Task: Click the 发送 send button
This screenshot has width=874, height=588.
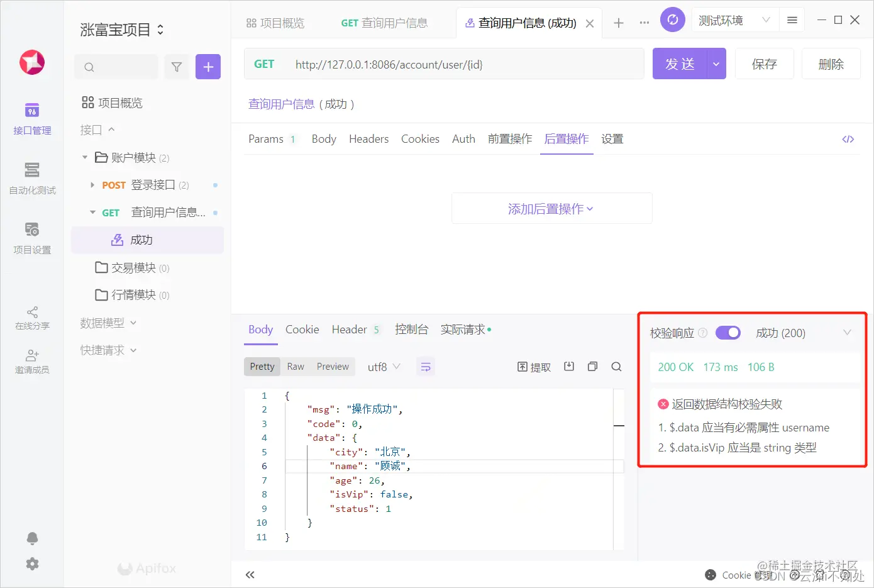Action: (680, 64)
